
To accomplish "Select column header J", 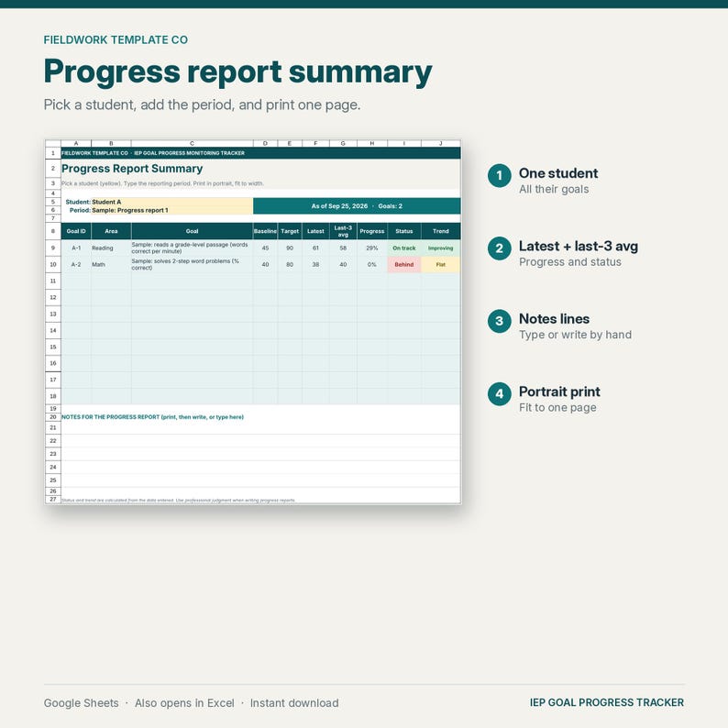I will (441, 143).
